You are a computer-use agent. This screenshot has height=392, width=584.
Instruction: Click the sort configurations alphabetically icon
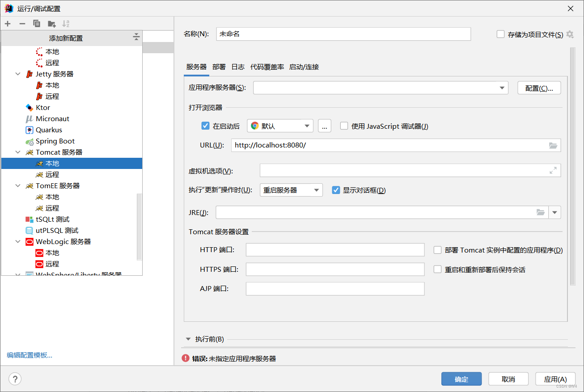[x=66, y=23]
